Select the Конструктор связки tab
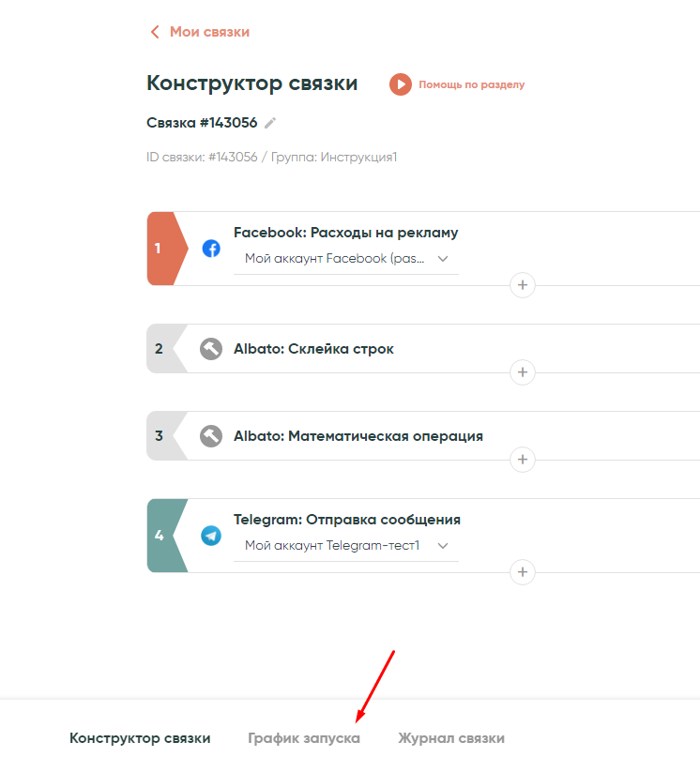 click(x=140, y=738)
